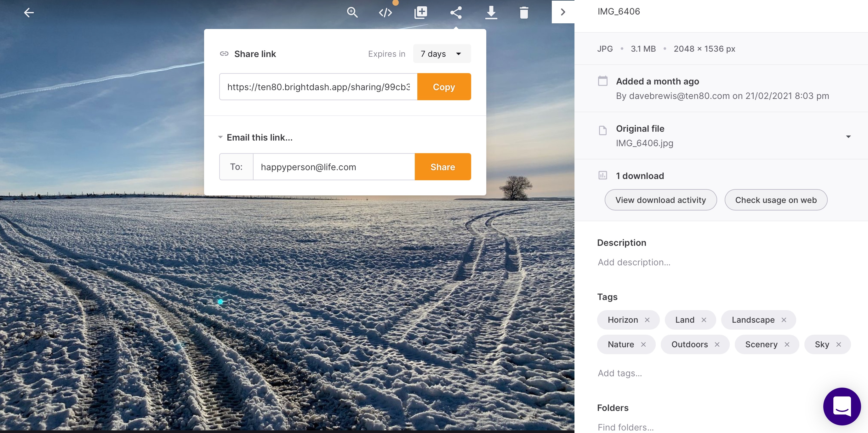Select the Land tag label

coord(685,320)
